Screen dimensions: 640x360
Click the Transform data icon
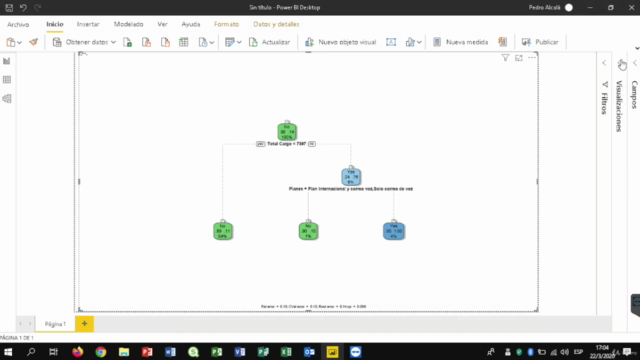230,42
